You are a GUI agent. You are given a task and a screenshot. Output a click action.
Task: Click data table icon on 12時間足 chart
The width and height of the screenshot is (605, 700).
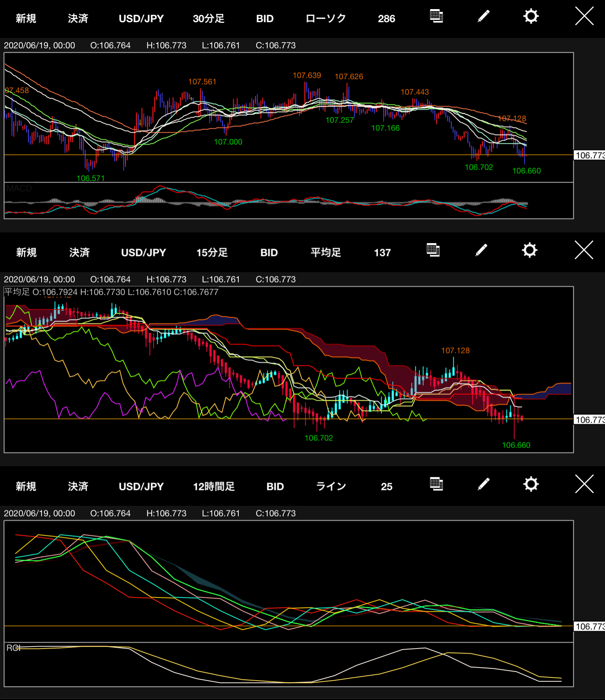pos(436,484)
